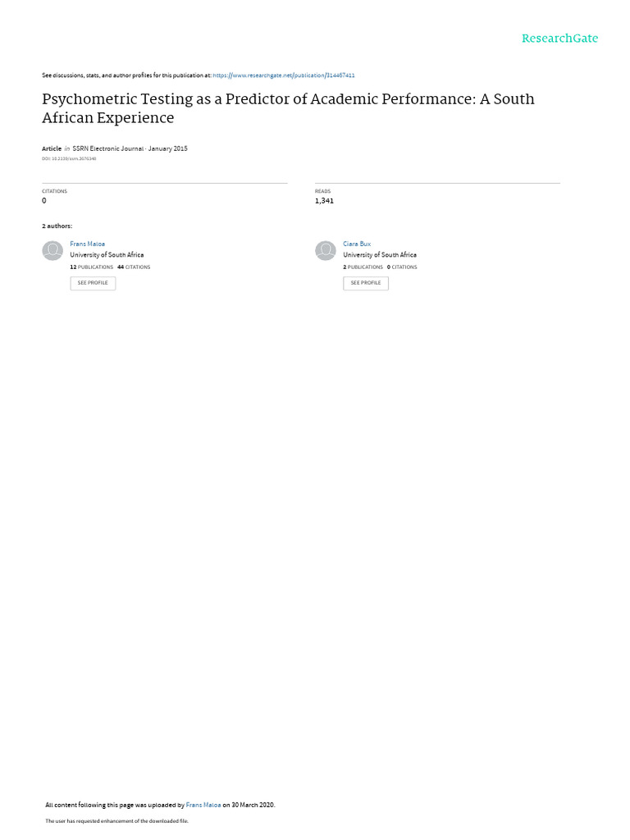Image resolution: width=630 pixels, height=840 pixels.
Task: Click Frans Maloa's 12 publications stat
Action: [92, 267]
